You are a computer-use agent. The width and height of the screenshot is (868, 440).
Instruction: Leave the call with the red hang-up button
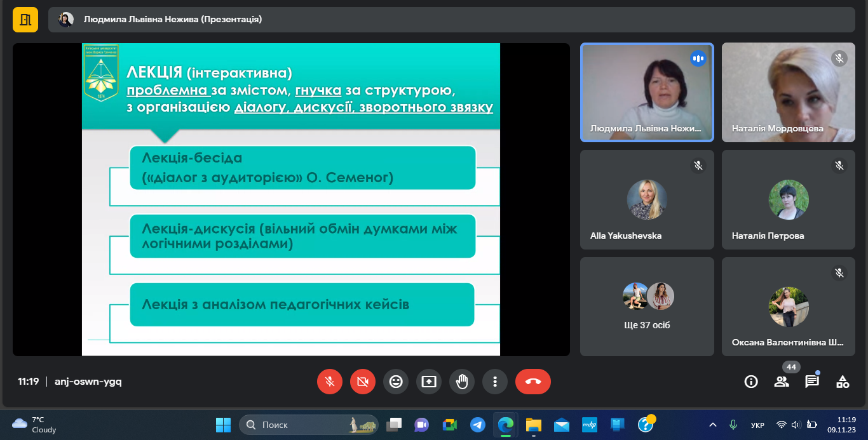point(532,382)
